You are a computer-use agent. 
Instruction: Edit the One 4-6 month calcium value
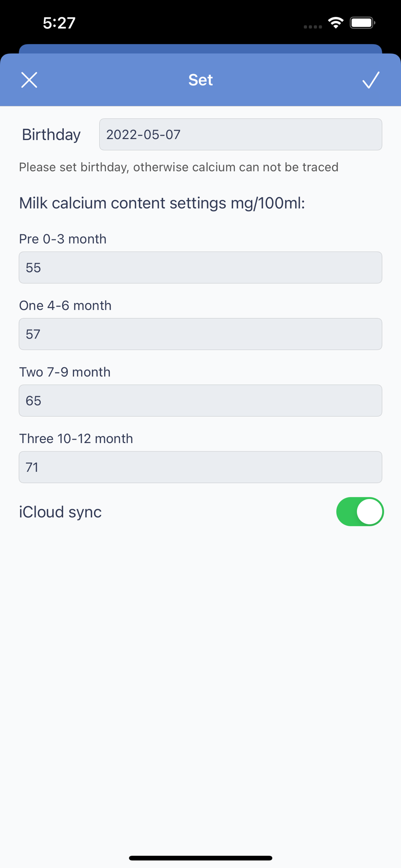[200, 334]
